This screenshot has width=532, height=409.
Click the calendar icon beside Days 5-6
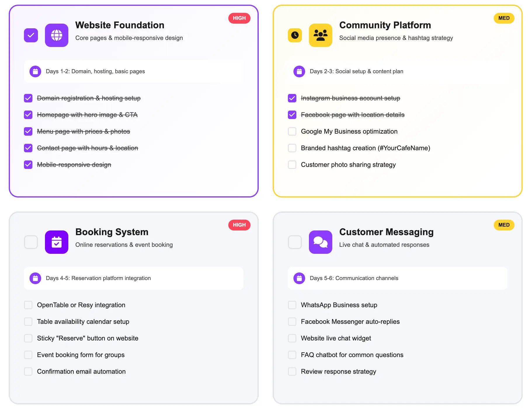click(x=299, y=278)
